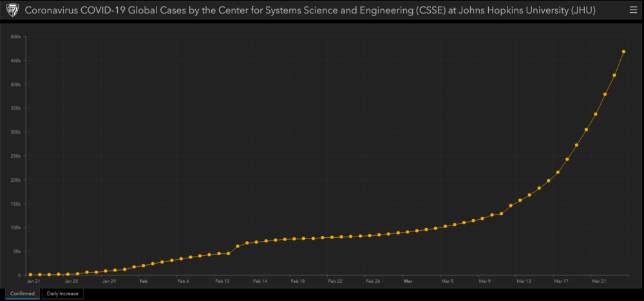Select the topmost data point near 470k
The width and height of the screenshot is (644, 301).
tap(623, 52)
